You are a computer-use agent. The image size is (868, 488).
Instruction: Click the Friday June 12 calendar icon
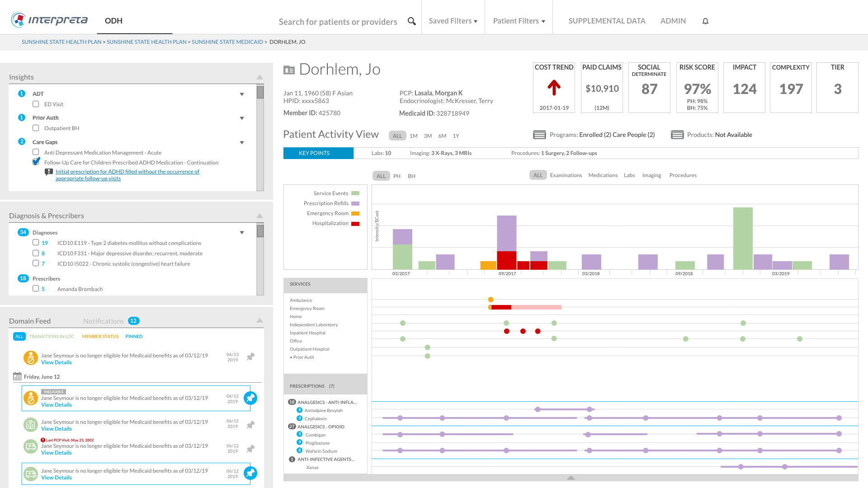[x=17, y=376]
